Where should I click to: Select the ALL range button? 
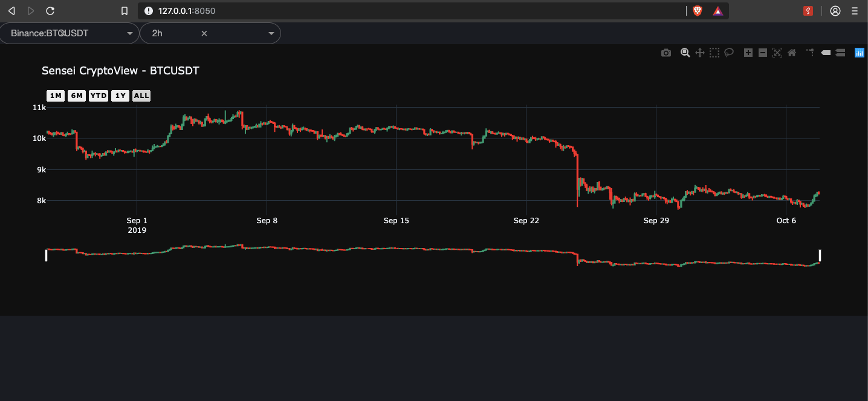click(x=141, y=95)
